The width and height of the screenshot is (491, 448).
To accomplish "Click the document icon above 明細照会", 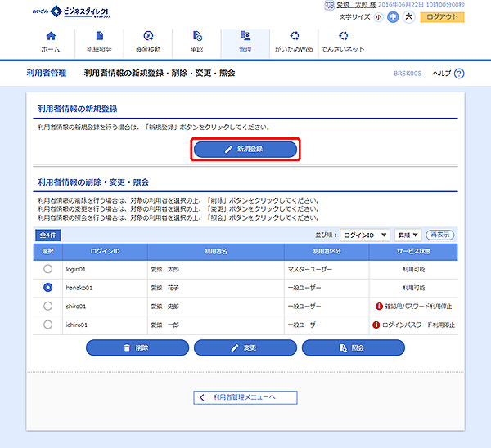I will (x=100, y=36).
